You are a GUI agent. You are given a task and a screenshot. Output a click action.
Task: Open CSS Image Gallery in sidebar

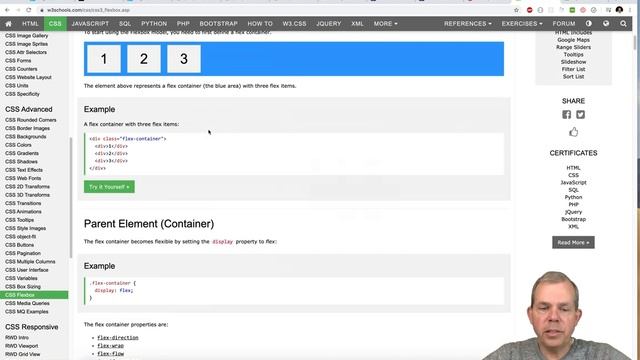[x=27, y=36]
